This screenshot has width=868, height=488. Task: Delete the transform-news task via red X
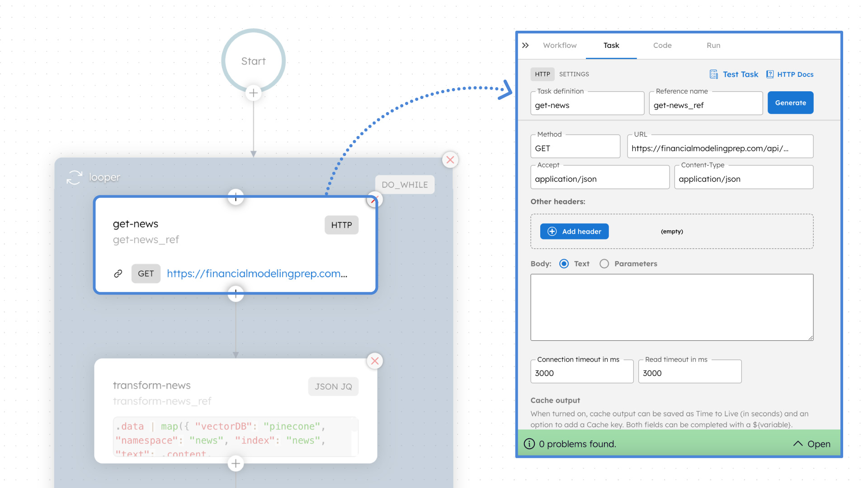(375, 361)
